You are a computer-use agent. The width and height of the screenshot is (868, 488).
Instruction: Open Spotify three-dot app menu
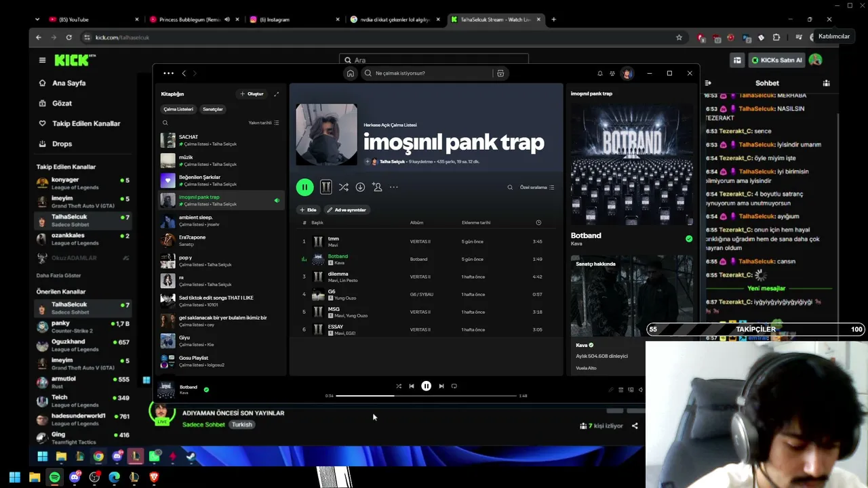[x=168, y=73]
